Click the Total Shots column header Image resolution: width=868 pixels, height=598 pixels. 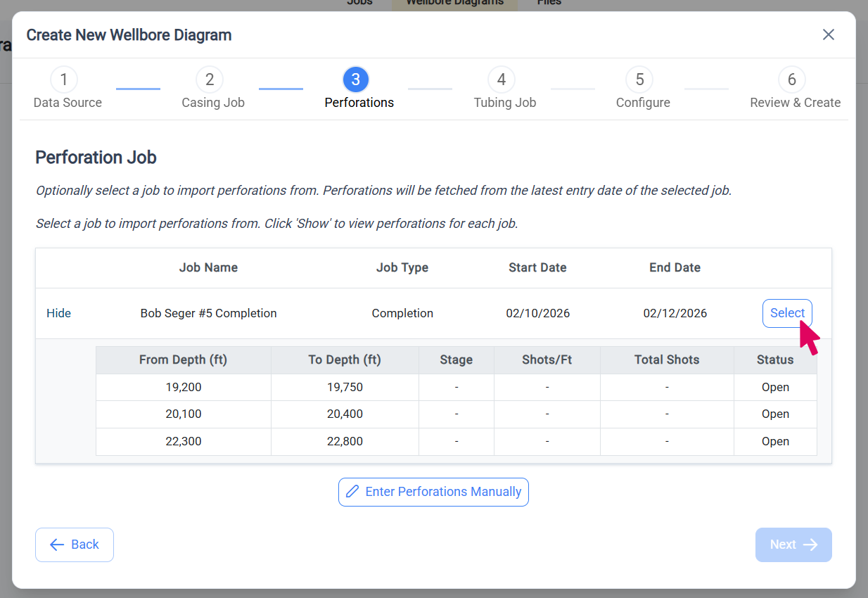(667, 360)
